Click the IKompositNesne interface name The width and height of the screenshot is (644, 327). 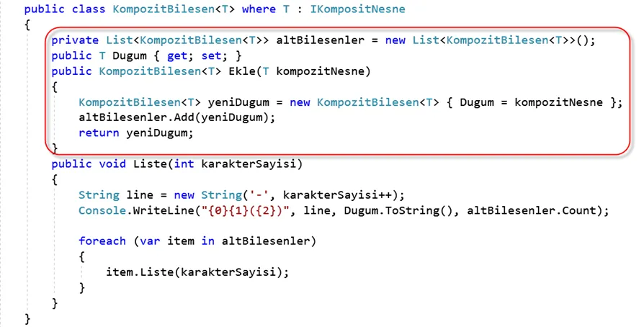(357, 9)
